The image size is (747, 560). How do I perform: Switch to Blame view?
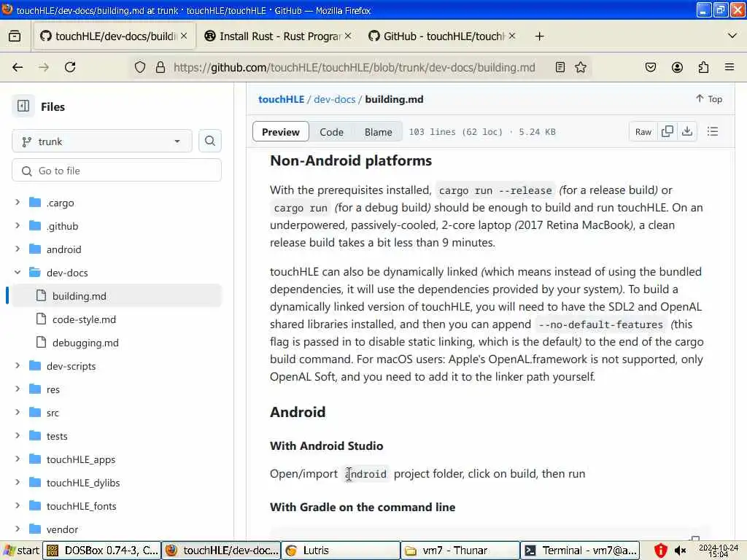click(x=379, y=132)
